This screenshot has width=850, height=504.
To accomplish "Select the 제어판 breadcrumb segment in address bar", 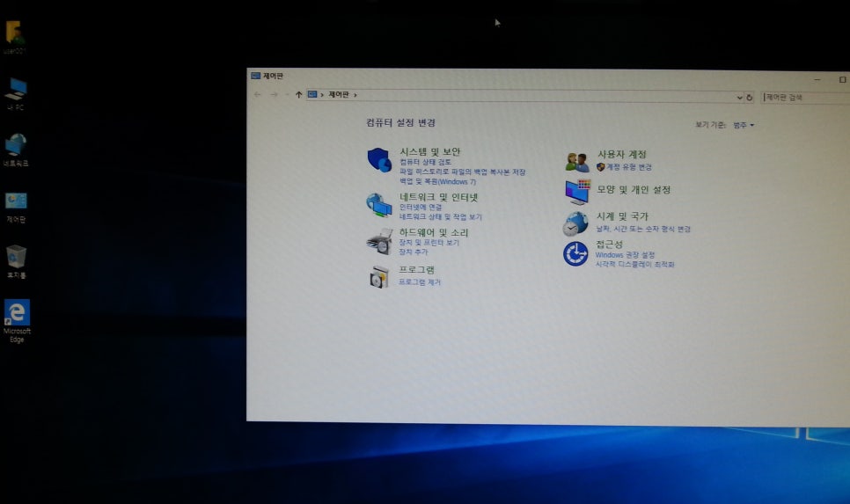I will point(339,95).
